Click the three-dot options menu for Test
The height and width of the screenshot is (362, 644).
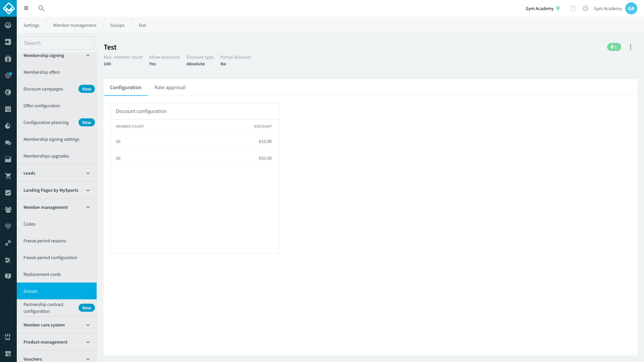pyautogui.click(x=631, y=47)
